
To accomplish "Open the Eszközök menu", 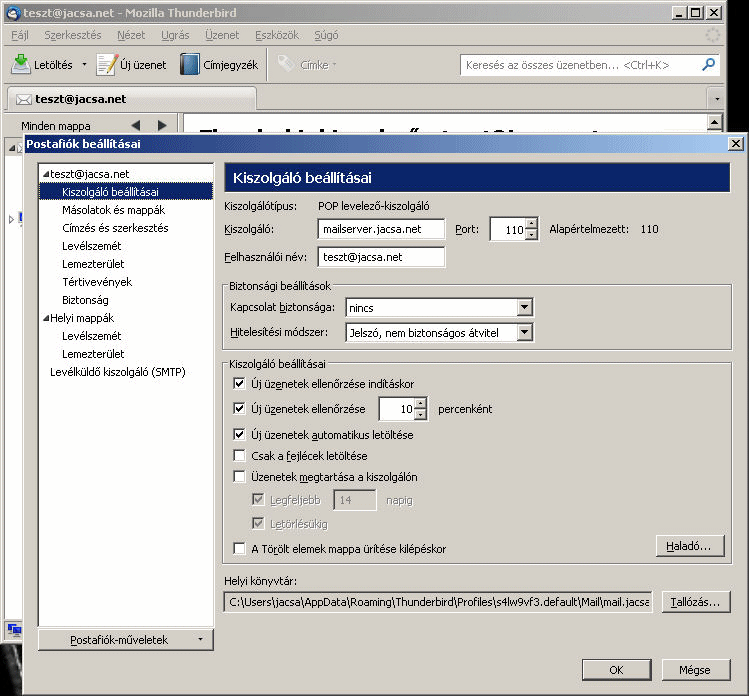I will [277, 35].
